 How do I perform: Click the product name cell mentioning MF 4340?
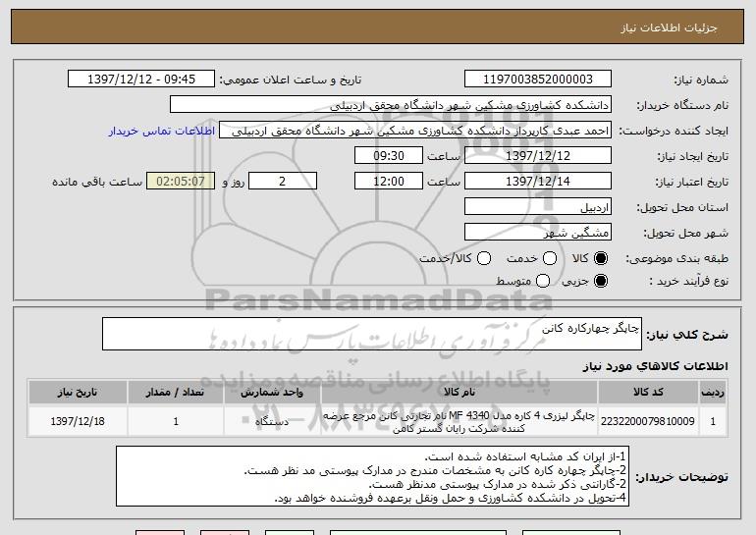459,421
